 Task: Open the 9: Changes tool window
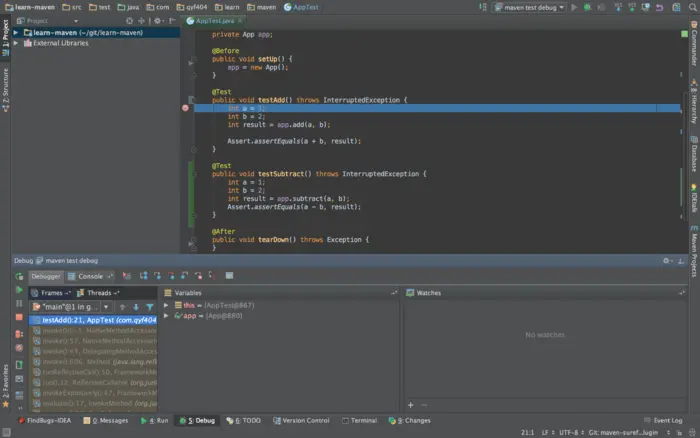(409, 421)
